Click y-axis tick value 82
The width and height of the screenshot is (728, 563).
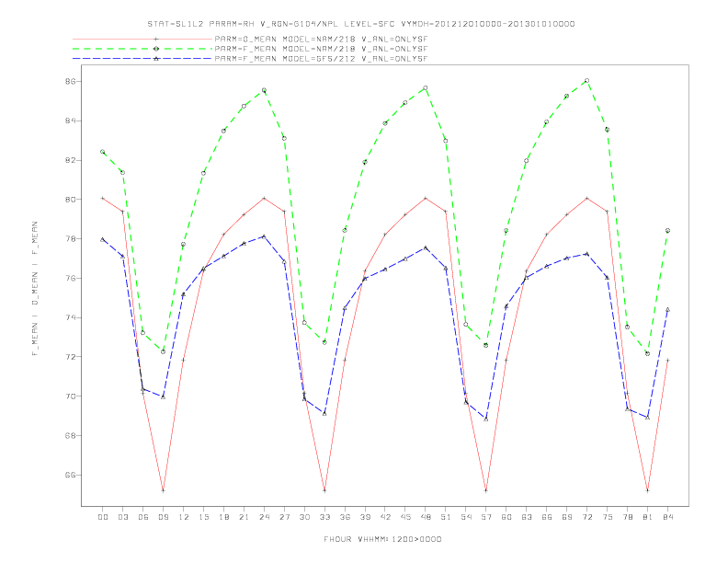pos(71,160)
